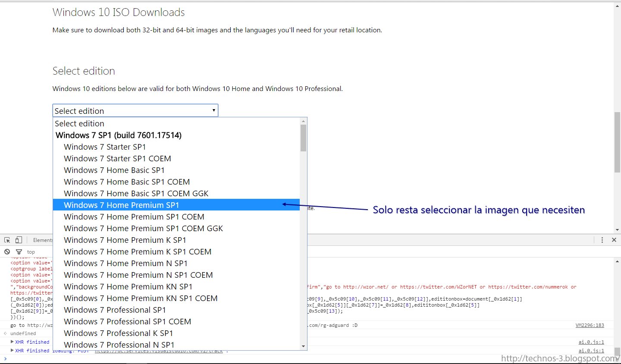Select Windows 7 Home Premium N SP1 COEM
The image size is (621, 364).
176,275
